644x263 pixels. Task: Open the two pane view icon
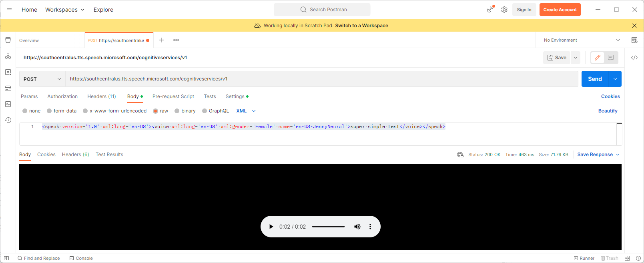point(627,258)
